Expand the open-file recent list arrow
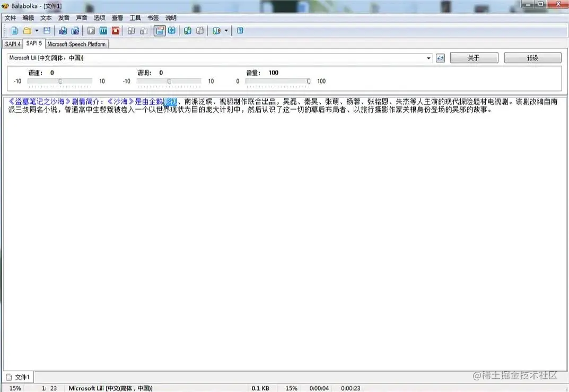This screenshot has height=392, width=569. coord(37,31)
